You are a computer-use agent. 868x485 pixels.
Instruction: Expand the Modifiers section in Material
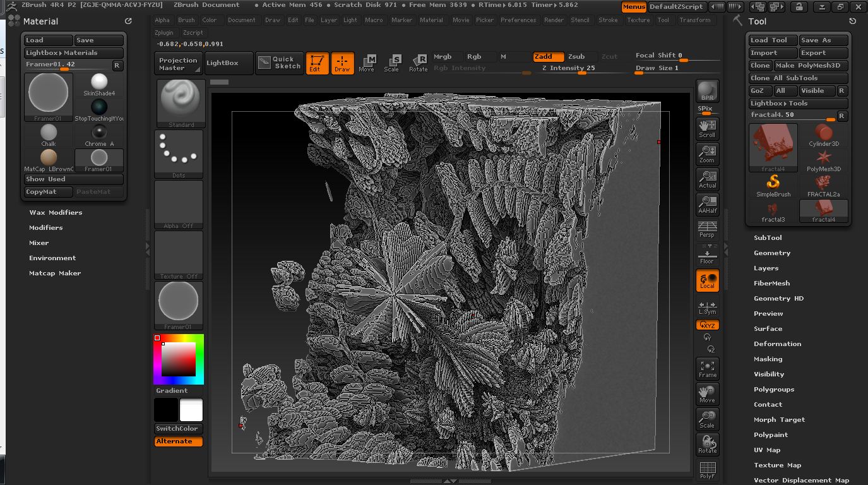click(x=45, y=227)
